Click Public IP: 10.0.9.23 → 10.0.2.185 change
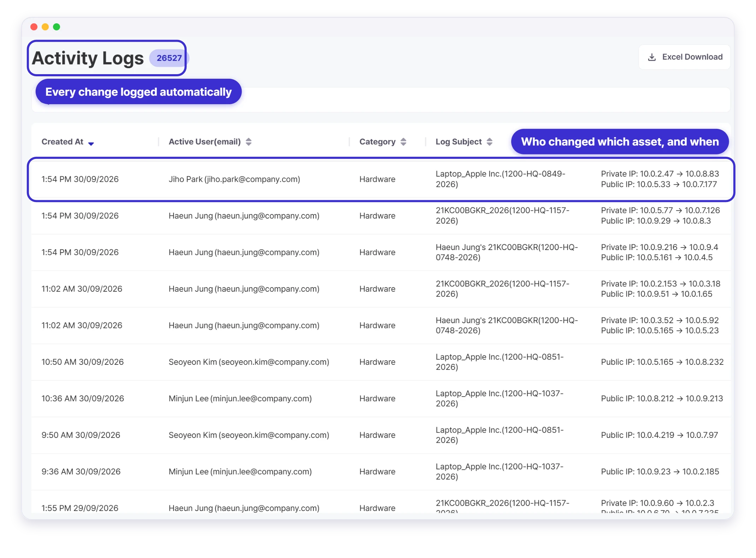The width and height of the screenshot is (756, 558). (660, 472)
